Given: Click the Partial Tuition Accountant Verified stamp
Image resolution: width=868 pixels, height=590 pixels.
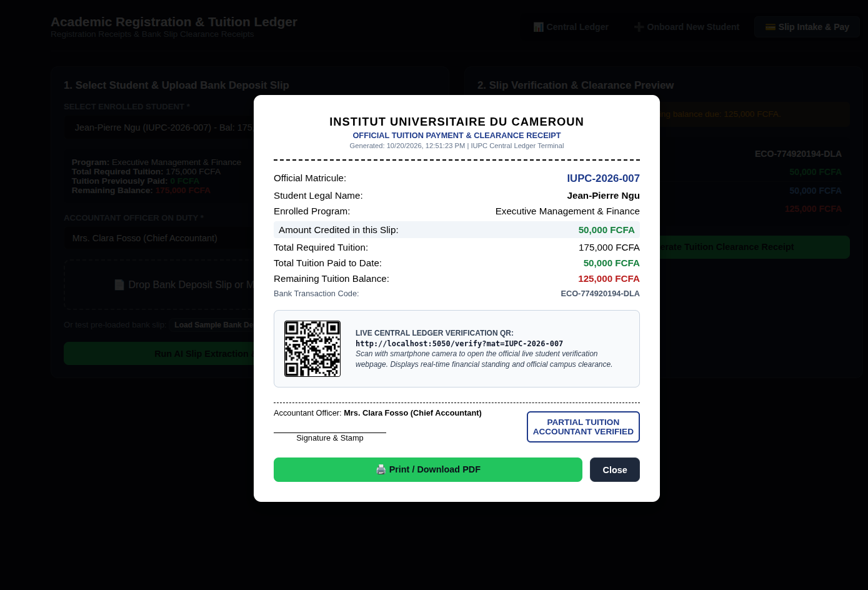Looking at the screenshot, I should coord(583,427).
